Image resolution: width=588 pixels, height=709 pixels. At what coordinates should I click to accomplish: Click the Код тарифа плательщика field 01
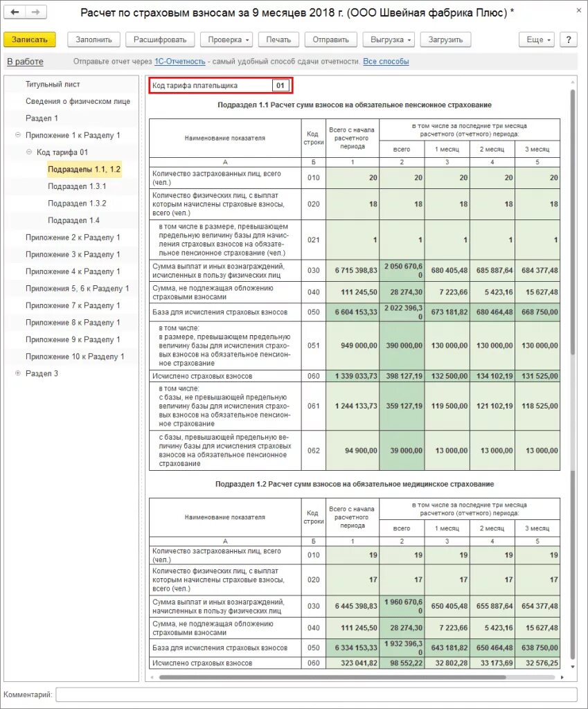click(280, 85)
